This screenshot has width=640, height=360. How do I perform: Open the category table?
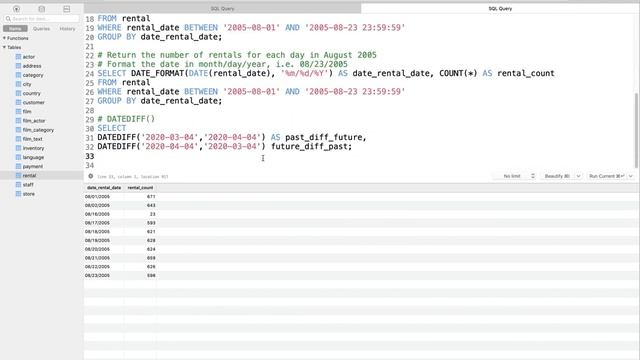33,75
